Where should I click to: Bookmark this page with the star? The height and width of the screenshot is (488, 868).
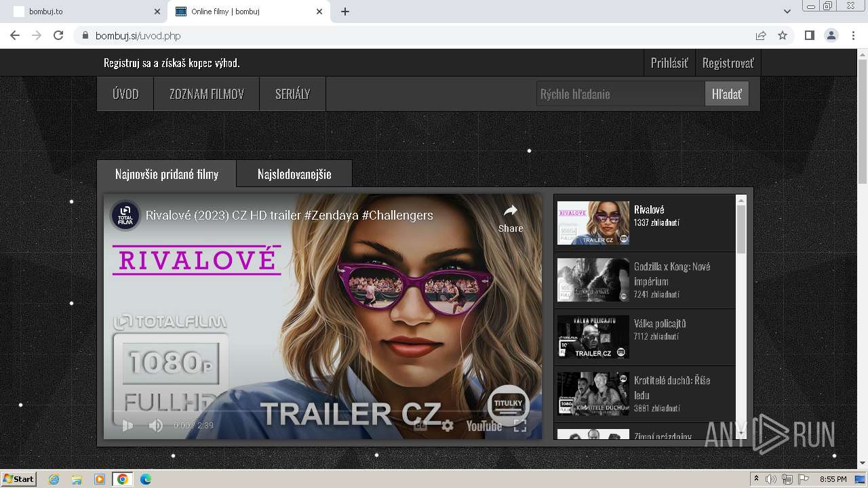[x=783, y=35]
